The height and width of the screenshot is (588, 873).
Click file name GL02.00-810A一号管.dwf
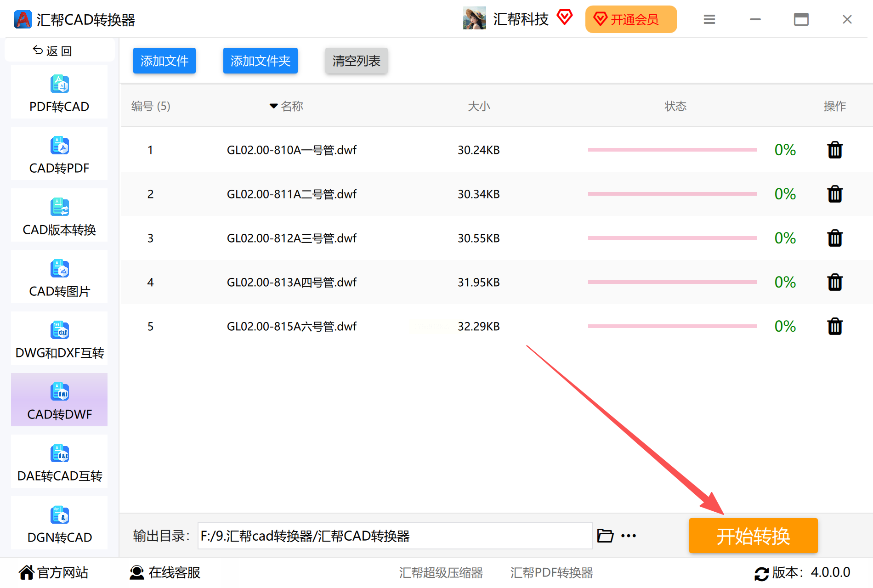292,150
